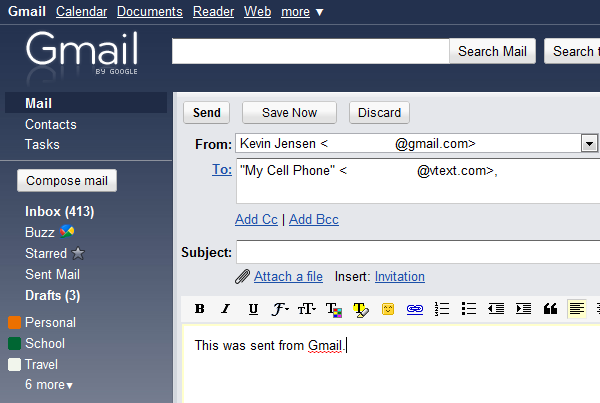Open the Personal label
The image size is (600, 403).
[50, 322]
